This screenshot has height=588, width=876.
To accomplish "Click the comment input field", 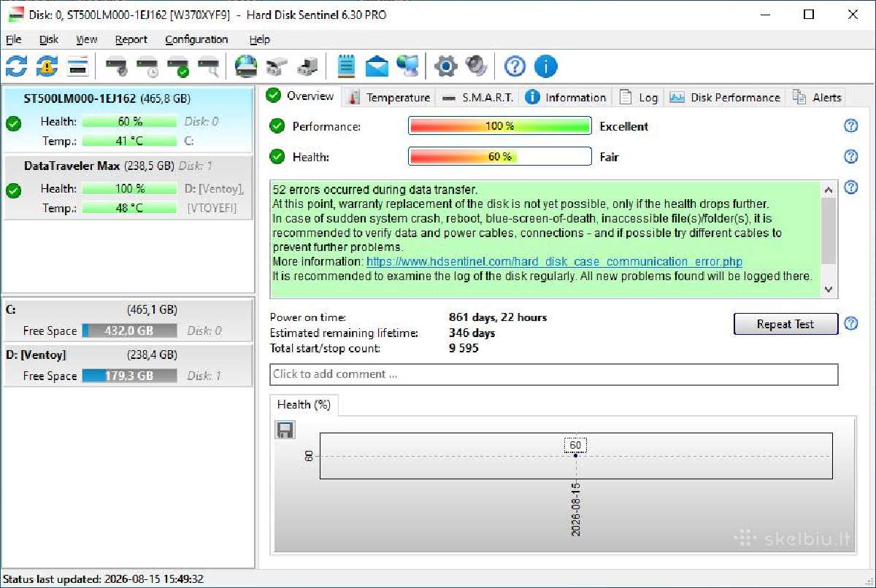I will 553,374.
